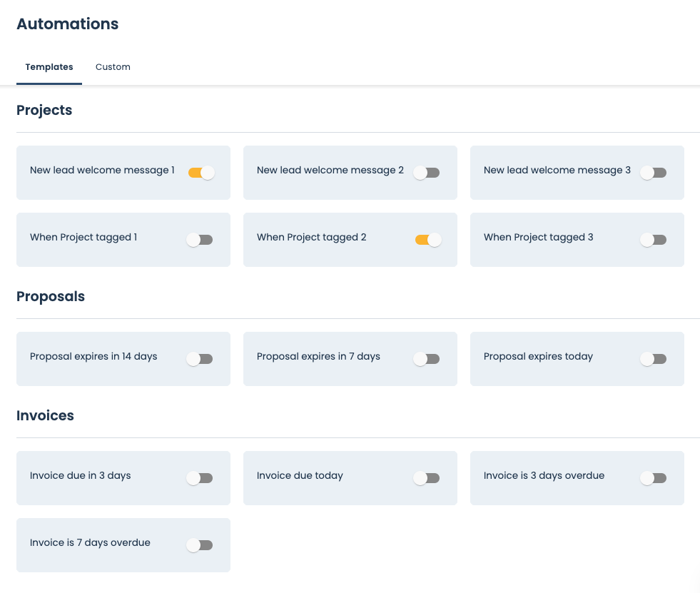Switch on Invoice is 7 days overdue

click(x=200, y=545)
